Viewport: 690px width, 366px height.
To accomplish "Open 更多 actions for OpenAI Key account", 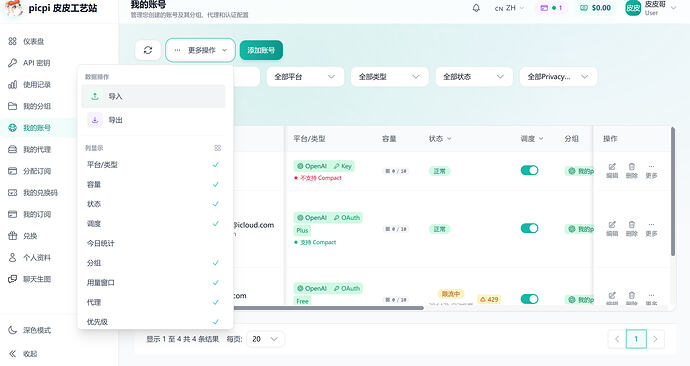I will [x=651, y=170].
